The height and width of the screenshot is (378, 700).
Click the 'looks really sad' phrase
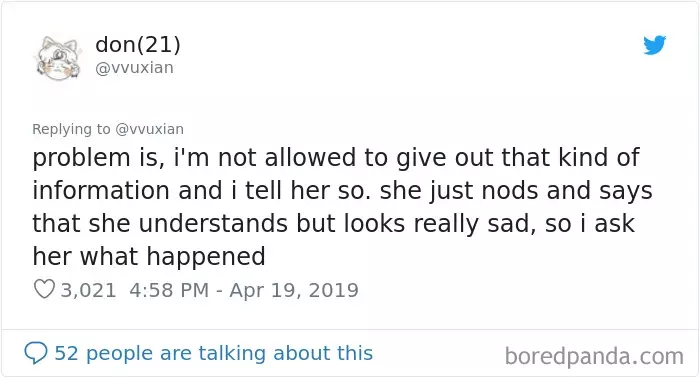tap(439, 224)
